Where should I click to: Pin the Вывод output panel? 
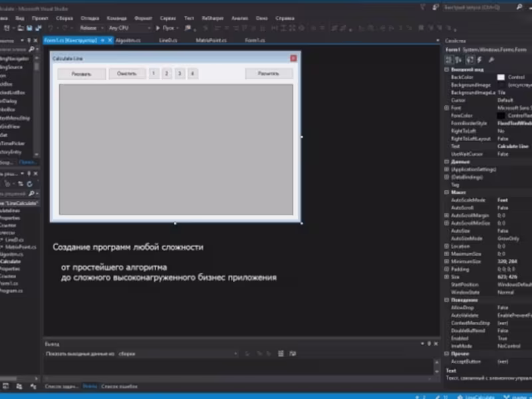coord(429,344)
